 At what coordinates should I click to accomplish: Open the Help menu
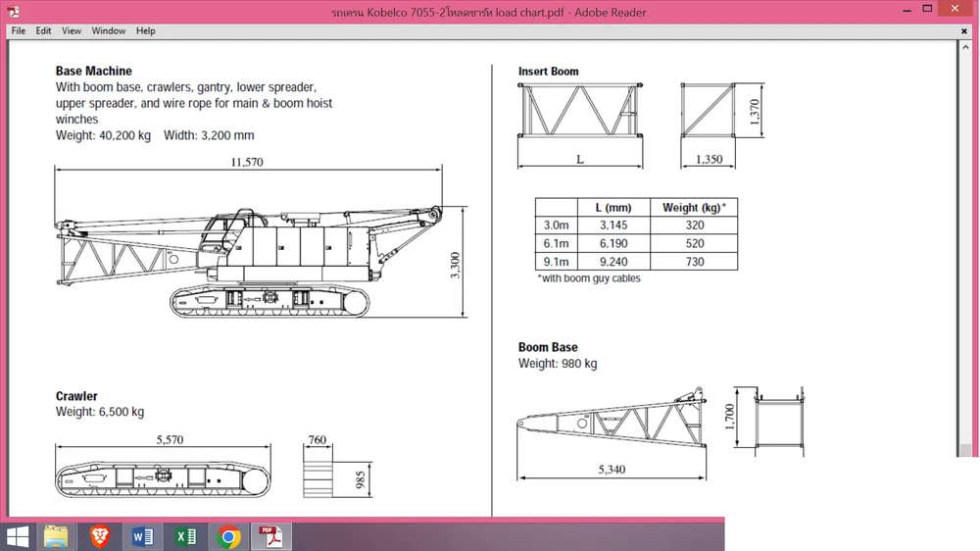pyautogui.click(x=146, y=30)
